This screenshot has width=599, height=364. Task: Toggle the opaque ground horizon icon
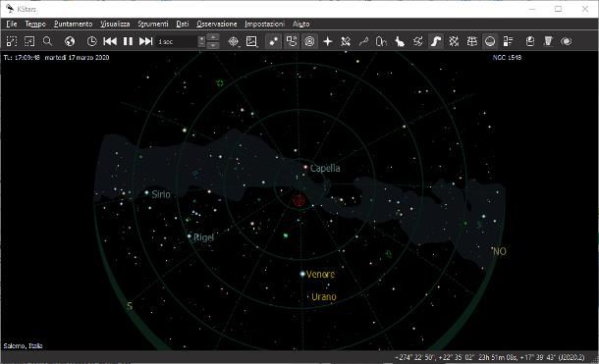tap(490, 41)
